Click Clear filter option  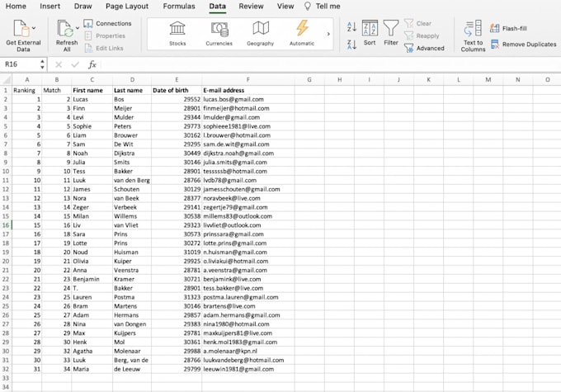(x=418, y=24)
